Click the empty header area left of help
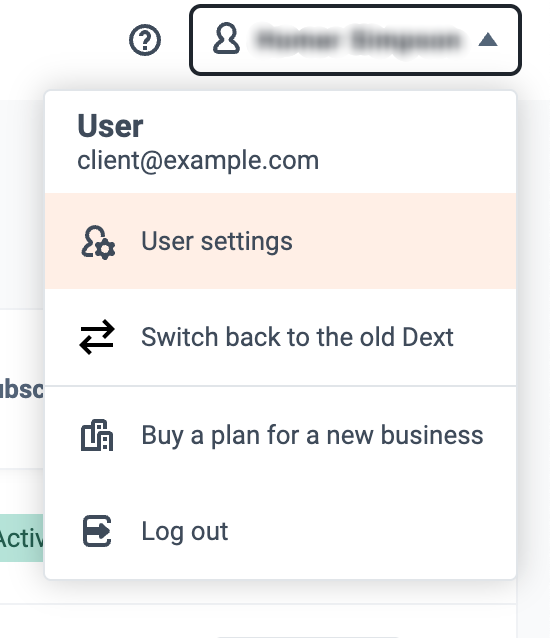 click(x=61, y=40)
